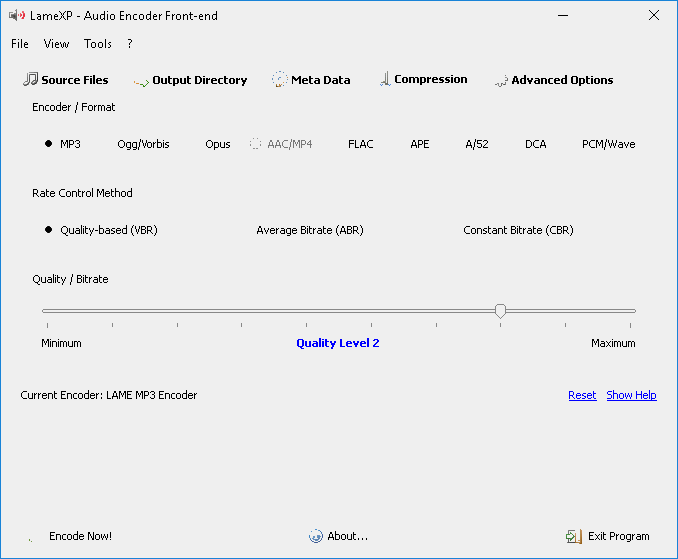Click the Output Directory arrow icon

141,82
